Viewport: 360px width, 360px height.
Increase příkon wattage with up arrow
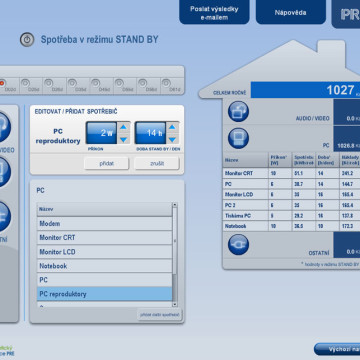tap(124, 127)
